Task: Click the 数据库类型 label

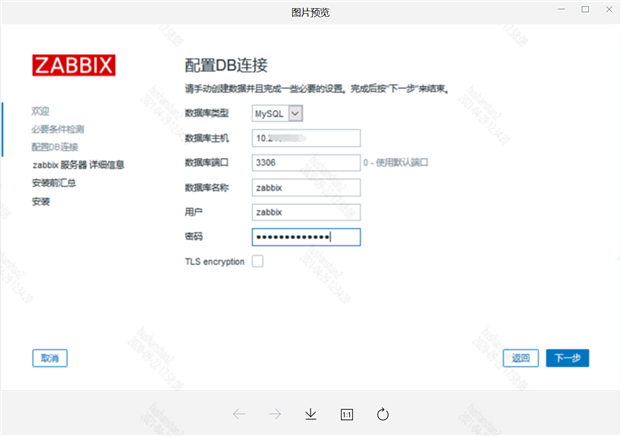Action: (x=207, y=113)
